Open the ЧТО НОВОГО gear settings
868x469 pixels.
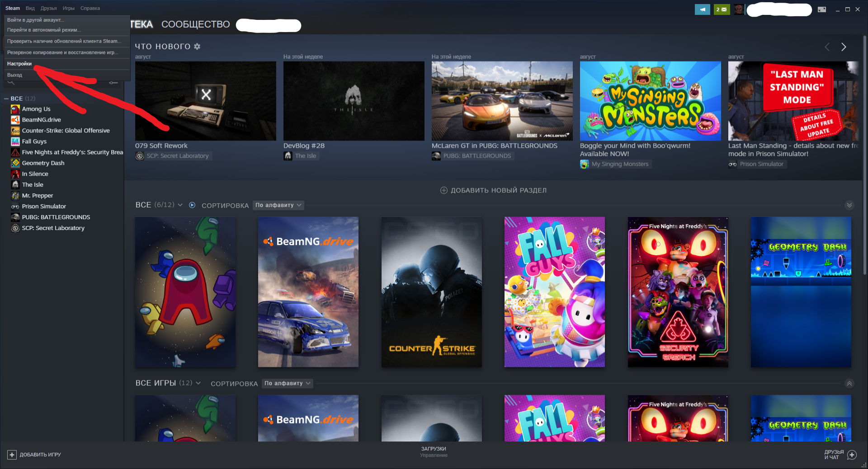pos(197,47)
